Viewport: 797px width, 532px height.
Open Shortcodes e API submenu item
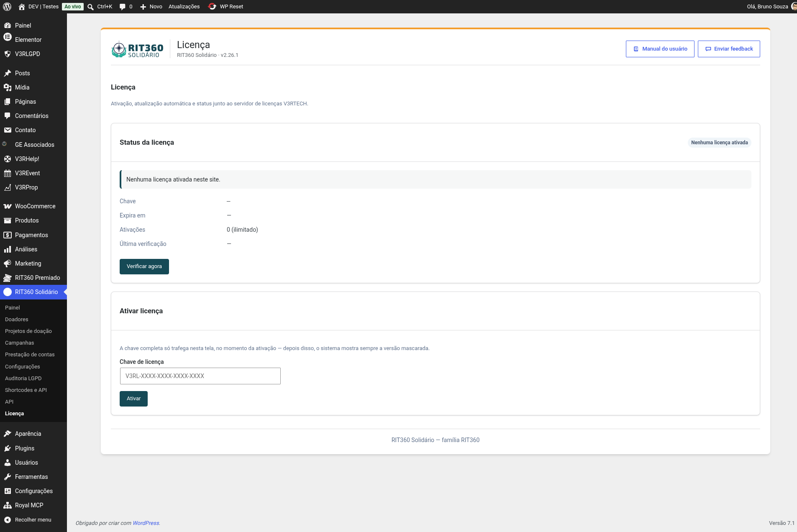[x=26, y=390]
